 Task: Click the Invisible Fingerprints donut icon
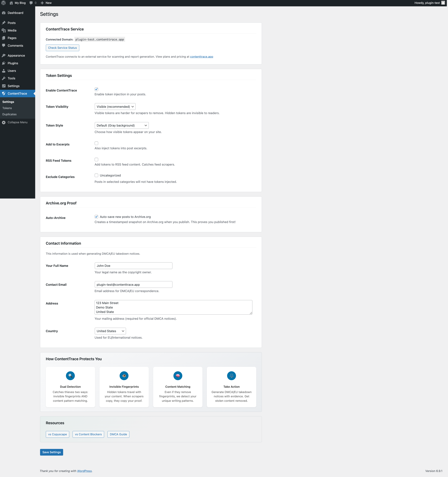(x=124, y=375)
